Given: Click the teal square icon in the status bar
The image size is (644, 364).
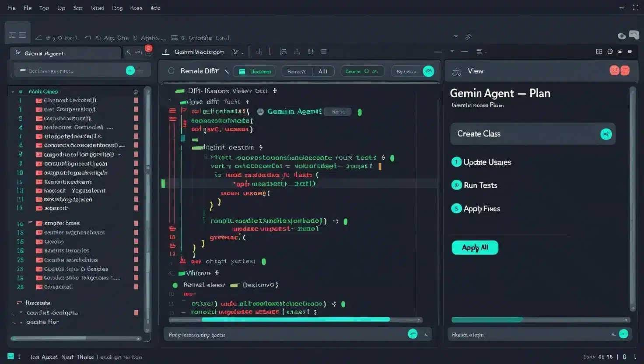Looking at the screenshot, I should coord(10,356).
